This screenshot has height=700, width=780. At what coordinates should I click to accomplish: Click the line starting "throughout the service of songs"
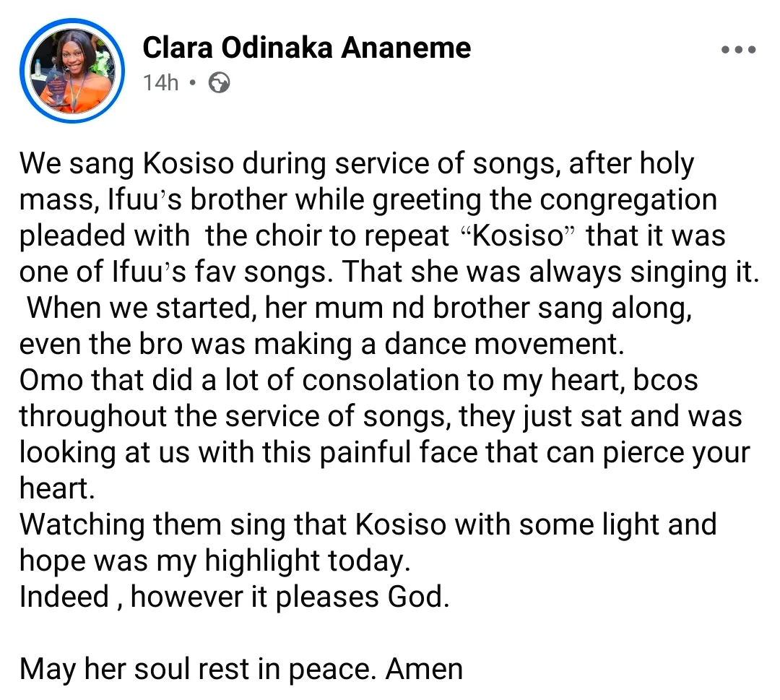tap(380, 417)
